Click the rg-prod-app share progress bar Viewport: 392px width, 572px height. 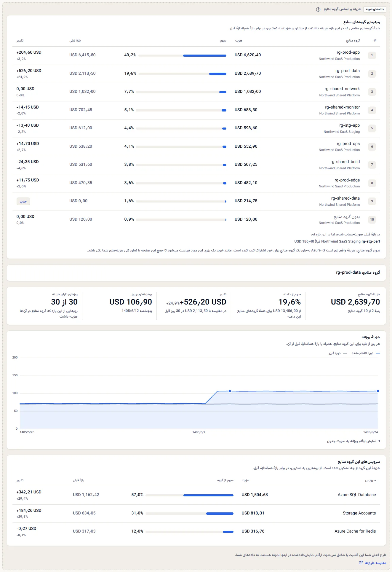182,55
